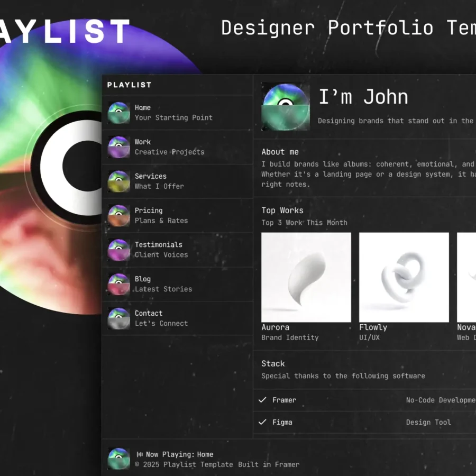
Task: Click the Aurora project title
Action: tap(276, 327)
